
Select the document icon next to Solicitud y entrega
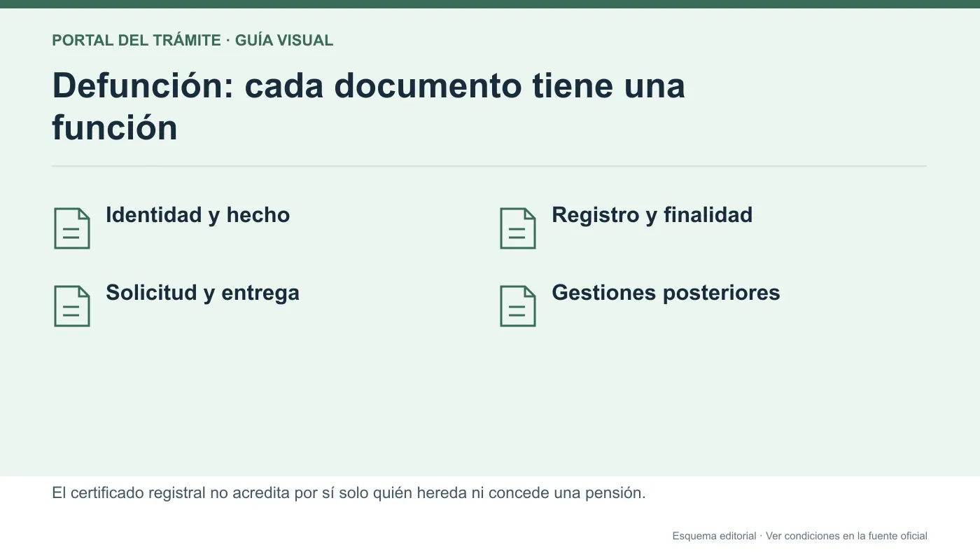pyautogui.click(x=72, y=306)
